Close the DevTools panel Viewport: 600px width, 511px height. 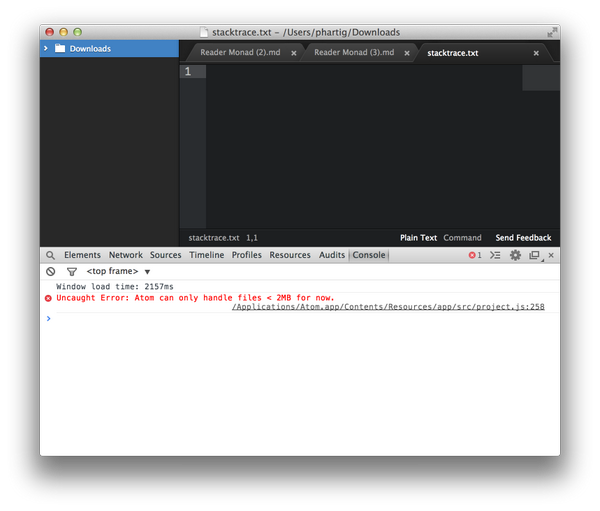pos(551,255)
